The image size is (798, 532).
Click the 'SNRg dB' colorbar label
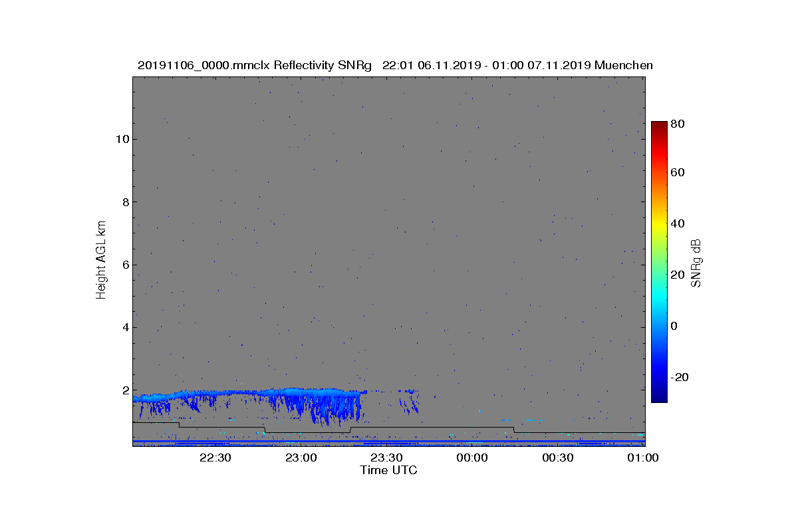tap(696, 263)
